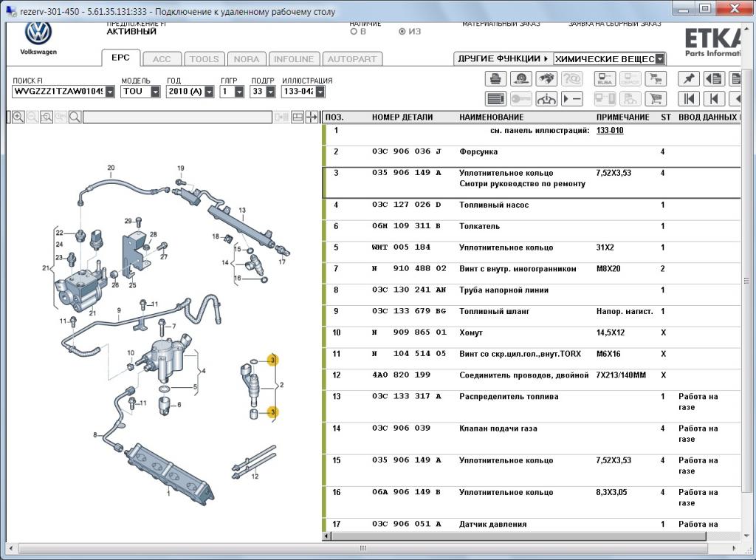
Task: Click the bottom window horizontal scrollbar
Action: 362,548
